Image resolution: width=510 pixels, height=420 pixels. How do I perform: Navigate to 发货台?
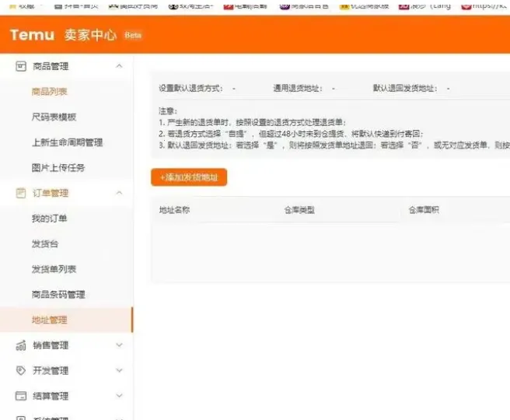coord(45,244)
